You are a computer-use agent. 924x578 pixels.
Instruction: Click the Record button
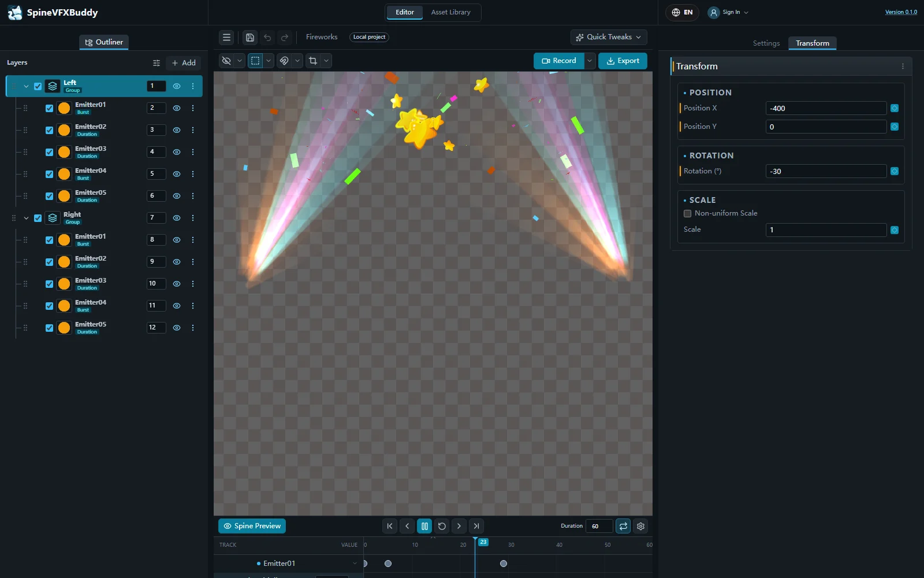(x=559, y=61)
